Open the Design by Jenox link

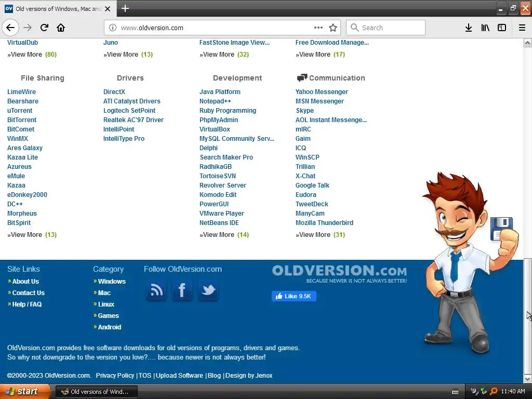(x=249, y=376)
